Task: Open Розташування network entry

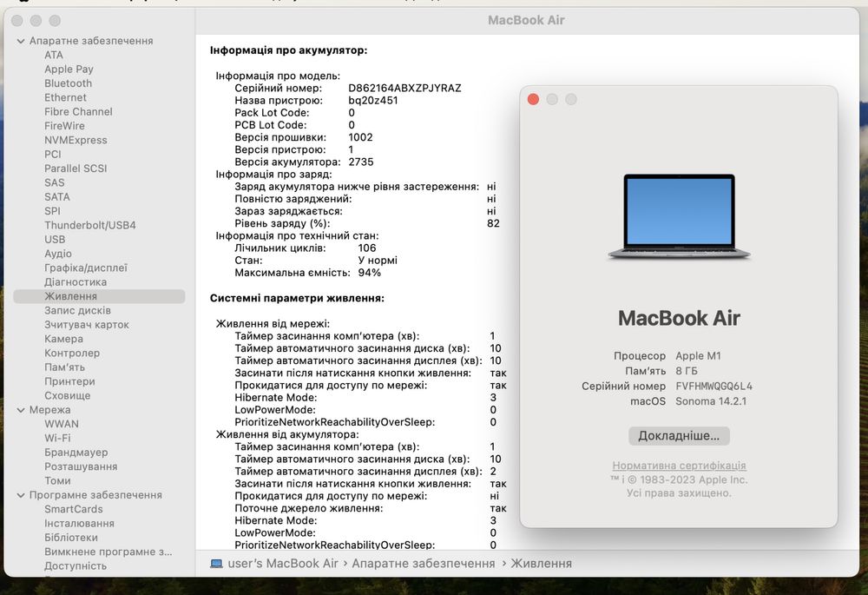Action: click(81, 466)
